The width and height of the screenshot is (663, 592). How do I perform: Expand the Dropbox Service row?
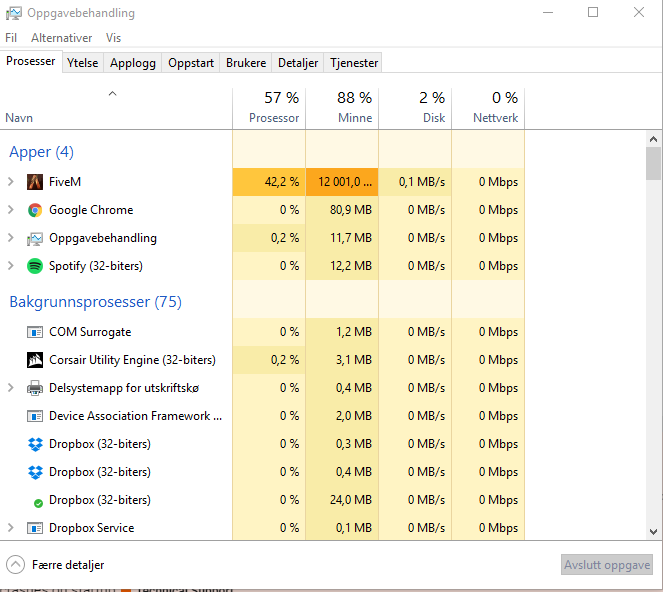tap(11, 528)
